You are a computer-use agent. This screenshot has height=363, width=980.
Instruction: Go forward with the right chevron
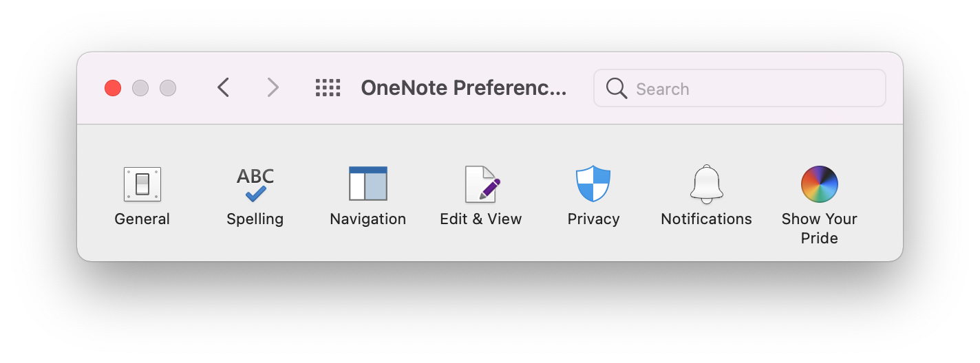tap(273, 87)
